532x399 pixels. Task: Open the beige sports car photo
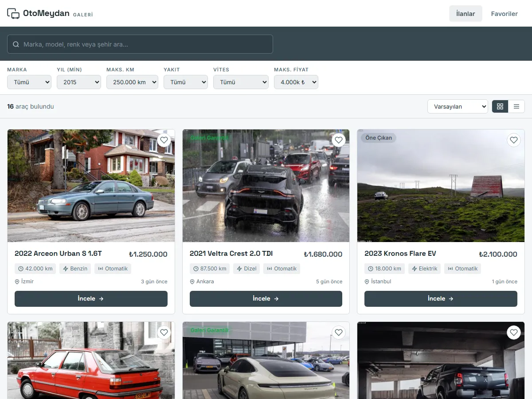point(266,360)
